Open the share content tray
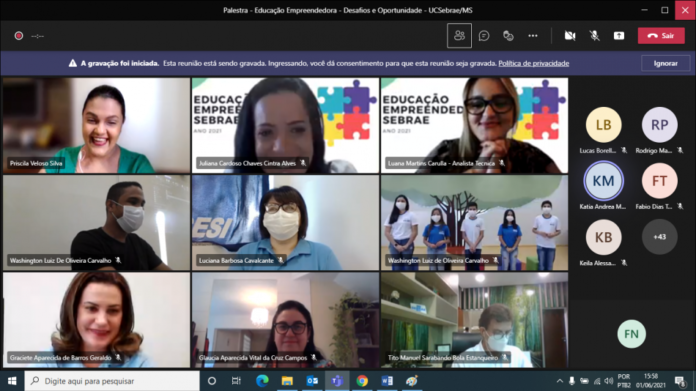696x391 pixels. [x=619, y=36]
